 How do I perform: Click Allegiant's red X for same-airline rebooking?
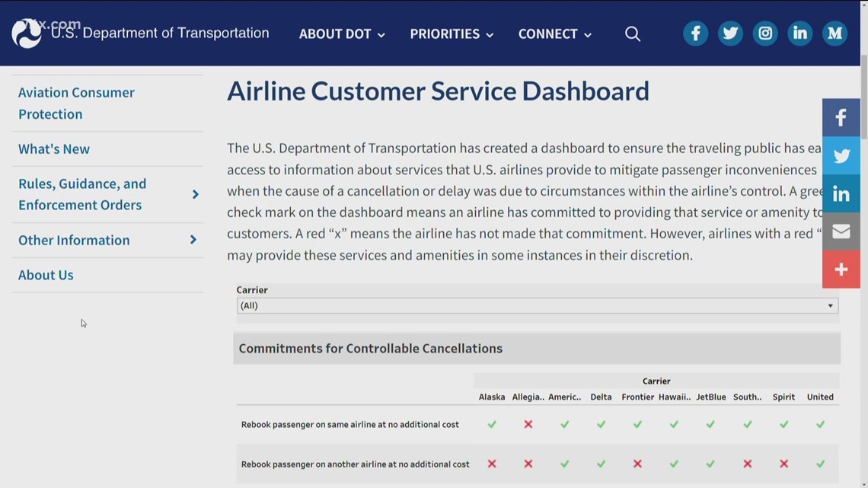tap(528, 424)
